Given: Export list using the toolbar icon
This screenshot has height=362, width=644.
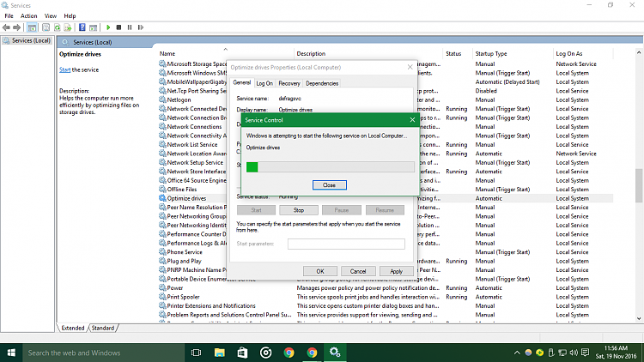Looking at the screenshot, I should pyautogui.click(x=68, y=27).
